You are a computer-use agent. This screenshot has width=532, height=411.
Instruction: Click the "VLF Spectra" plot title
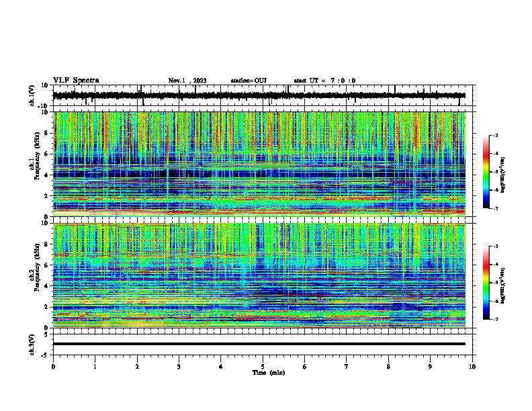pos(76,81)
